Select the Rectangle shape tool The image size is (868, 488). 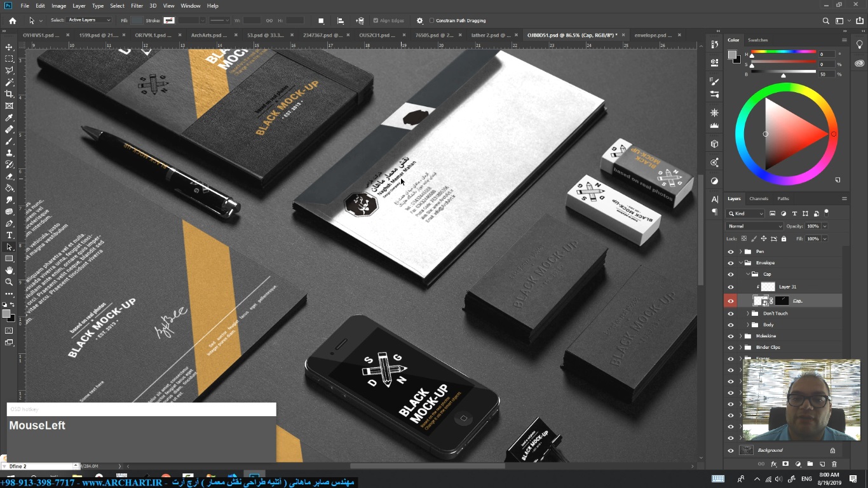[x=10, y=259]
